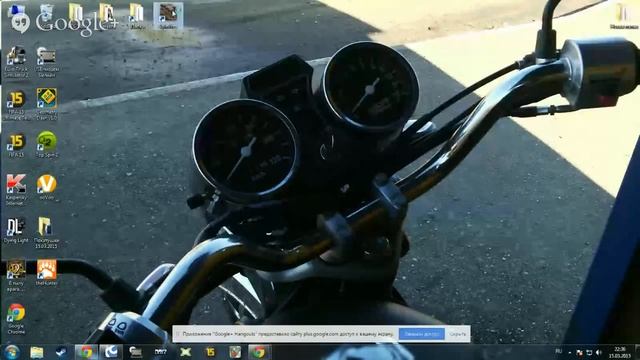Image resolution: width=640 pixels, height=360 pixels.
Task: Open the selected brown picture shortcut on the desktop
Action: 168,16
